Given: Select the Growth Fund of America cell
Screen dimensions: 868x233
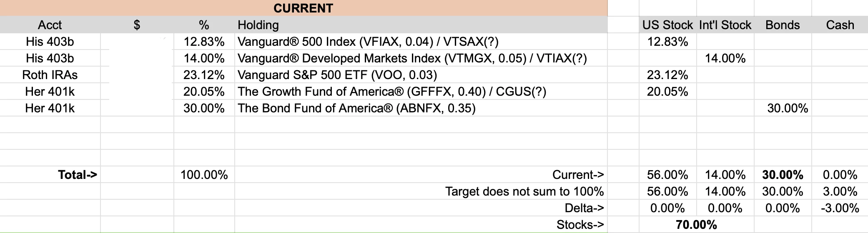Looking at the screenshot, I should point(421,92).
